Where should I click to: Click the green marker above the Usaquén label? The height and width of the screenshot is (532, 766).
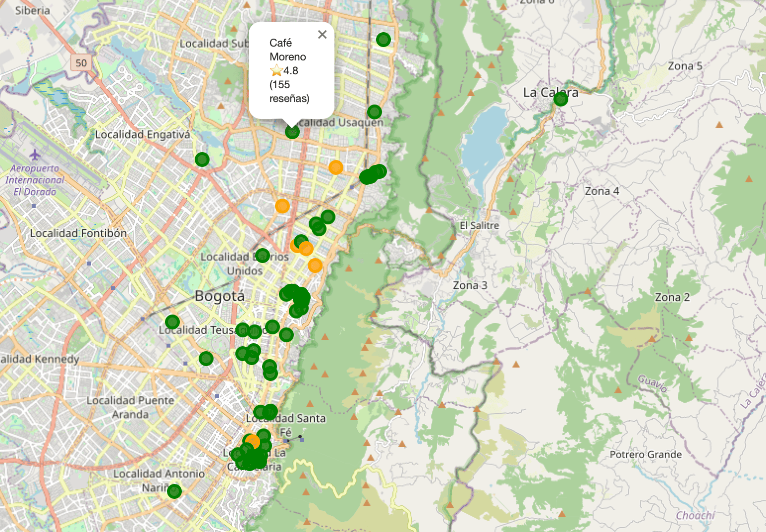point(375,112)
